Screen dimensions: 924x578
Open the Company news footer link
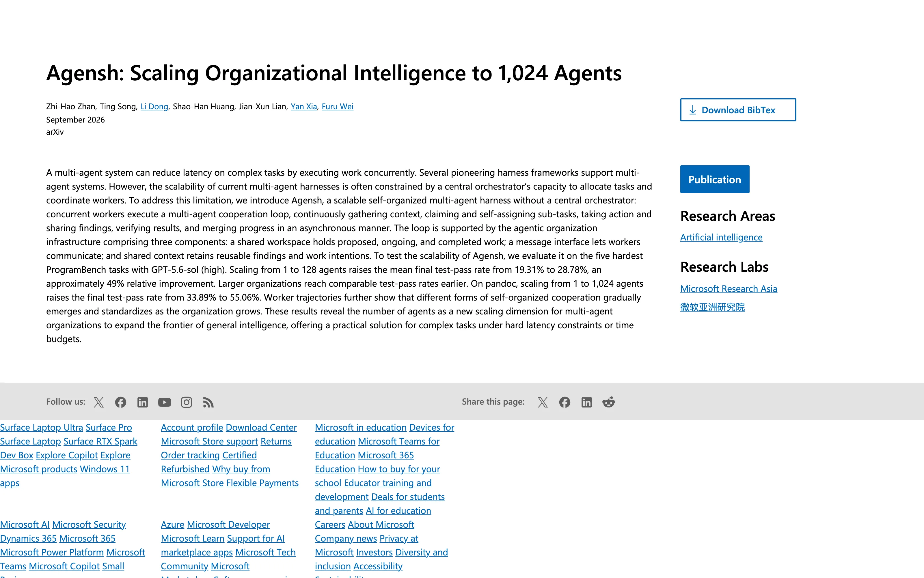tap(346, 538)
